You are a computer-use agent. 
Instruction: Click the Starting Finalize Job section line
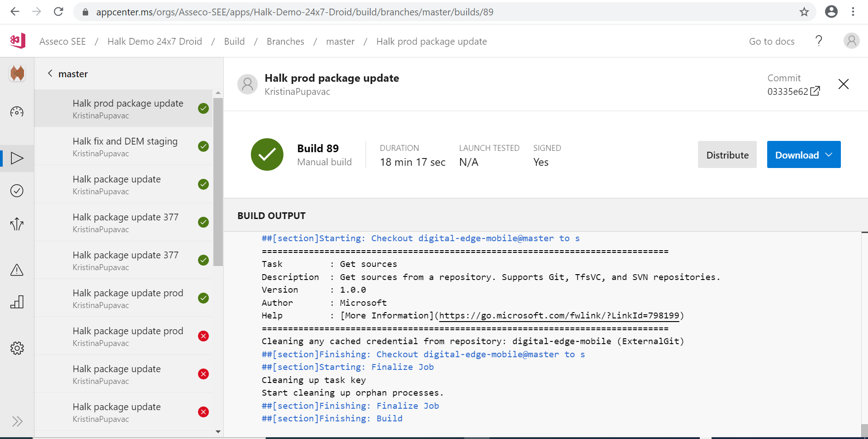[348, 367]
